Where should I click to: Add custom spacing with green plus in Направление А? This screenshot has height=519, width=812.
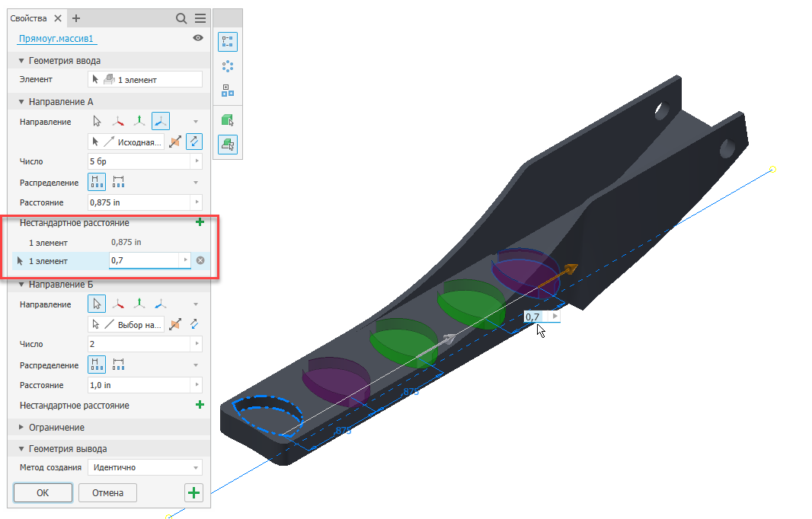click(x=200, y=222)
